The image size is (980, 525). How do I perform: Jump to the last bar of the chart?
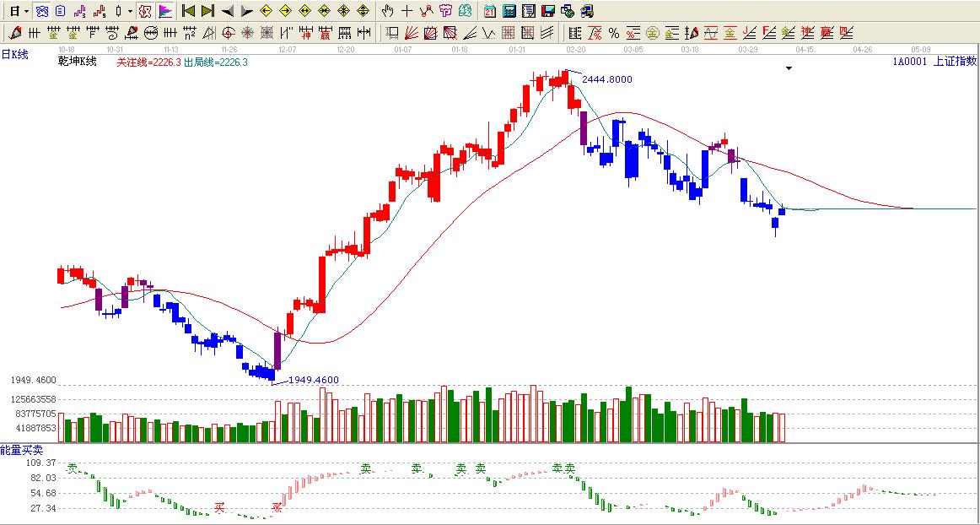tap(207, 11)
